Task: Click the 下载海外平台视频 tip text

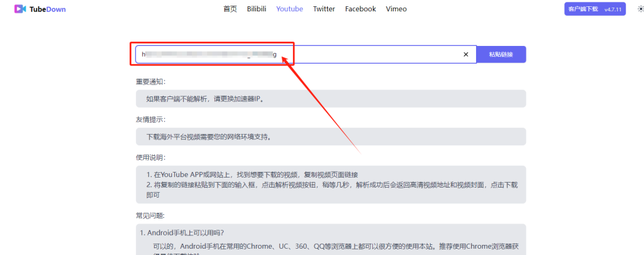Action: pos(209,137)
